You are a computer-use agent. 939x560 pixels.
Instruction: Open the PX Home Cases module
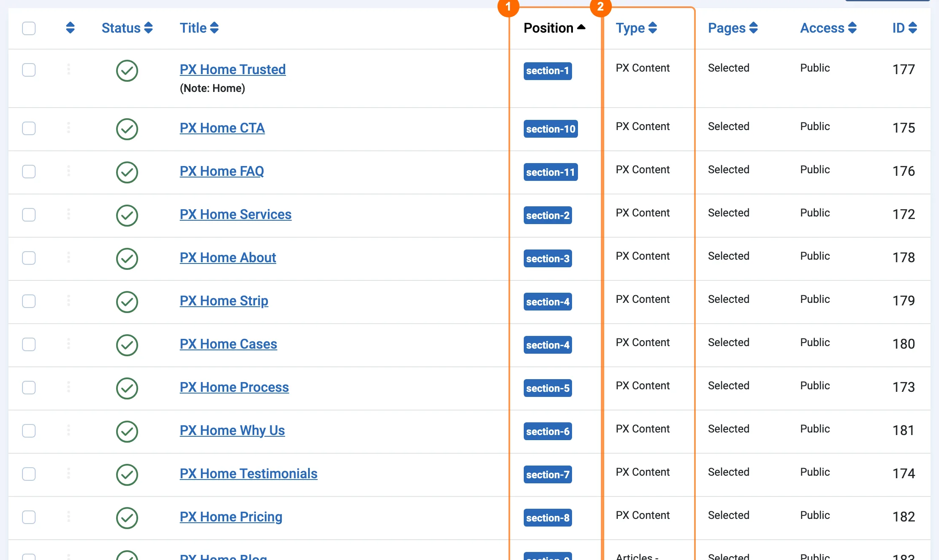228,344
